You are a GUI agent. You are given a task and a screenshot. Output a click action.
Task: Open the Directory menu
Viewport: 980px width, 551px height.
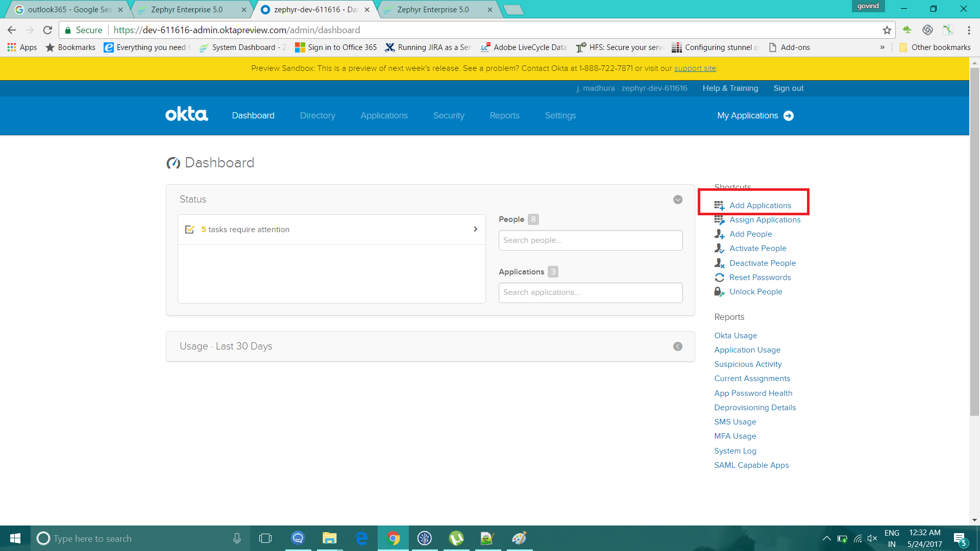pyautogui.click(x=317, y=116)
